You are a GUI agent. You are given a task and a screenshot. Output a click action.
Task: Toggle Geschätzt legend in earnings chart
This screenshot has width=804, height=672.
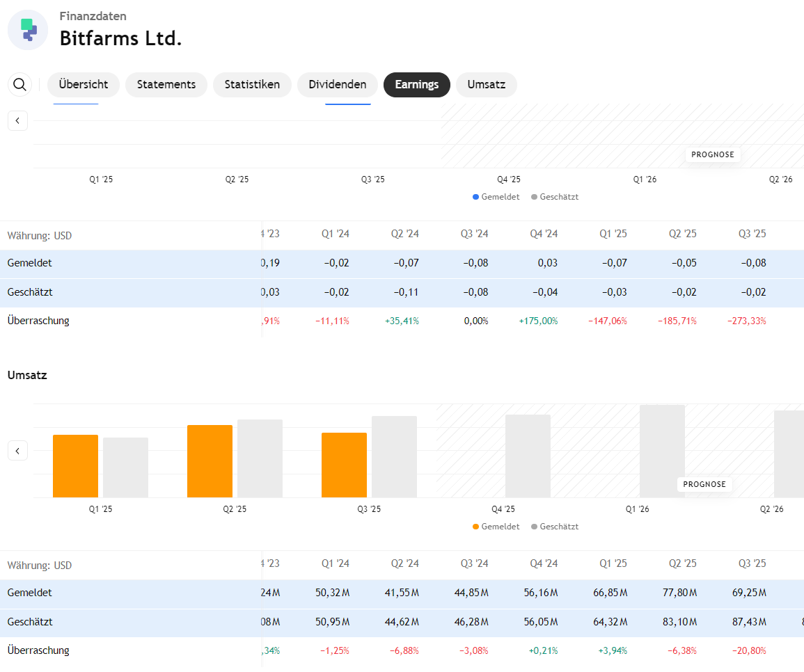click(x=555, y=197)
